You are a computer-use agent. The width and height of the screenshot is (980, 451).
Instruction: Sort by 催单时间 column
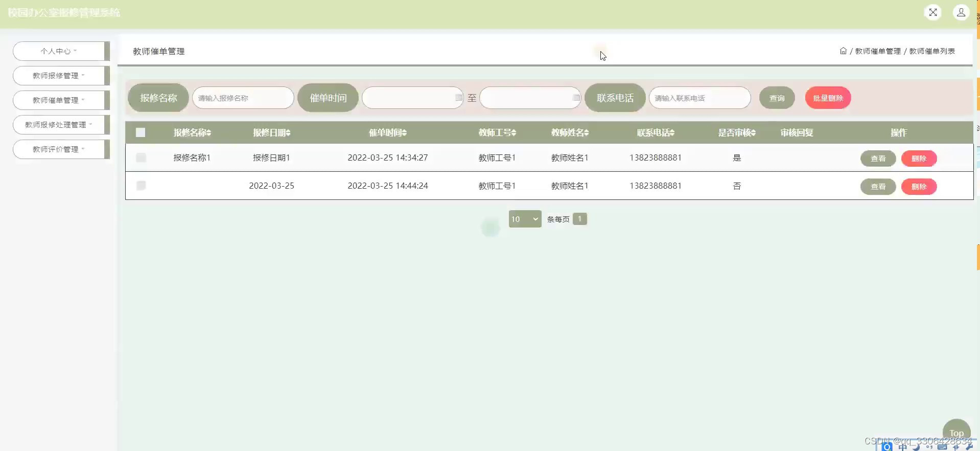[x=388, y=133]
